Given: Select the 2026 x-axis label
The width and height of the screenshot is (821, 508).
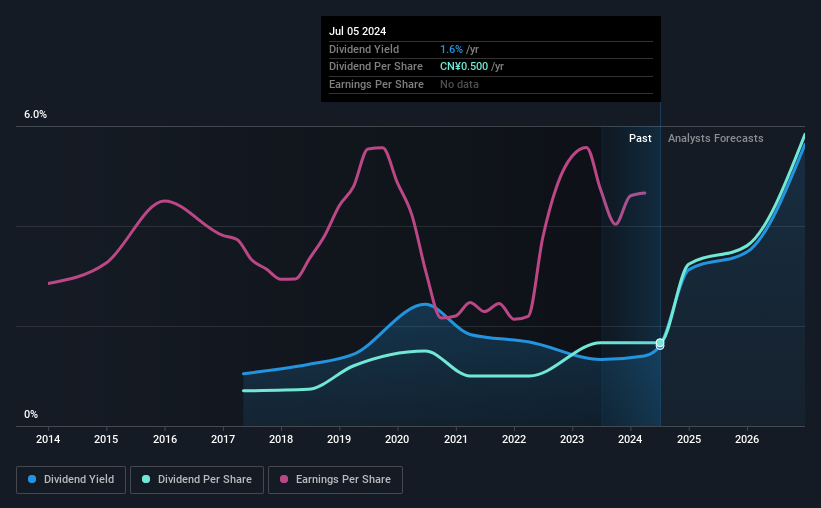Looking at the screenshot, I should (747, 439).
